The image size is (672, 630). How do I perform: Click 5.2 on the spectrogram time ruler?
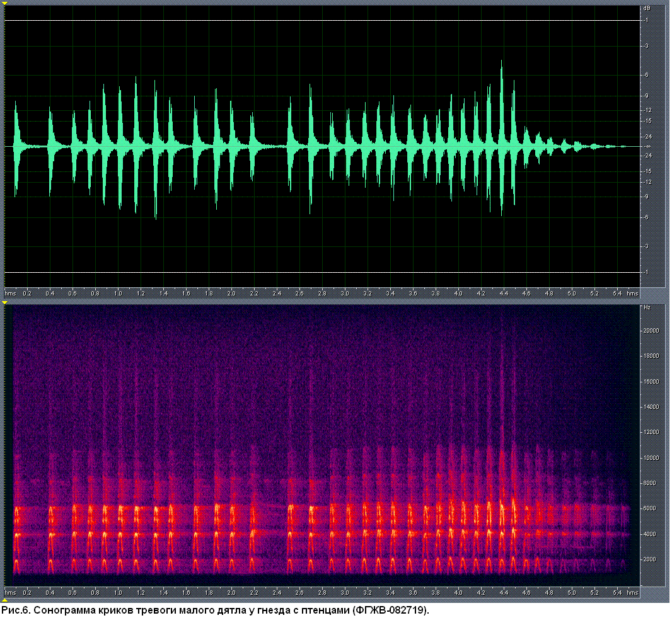tap(594, 593)
